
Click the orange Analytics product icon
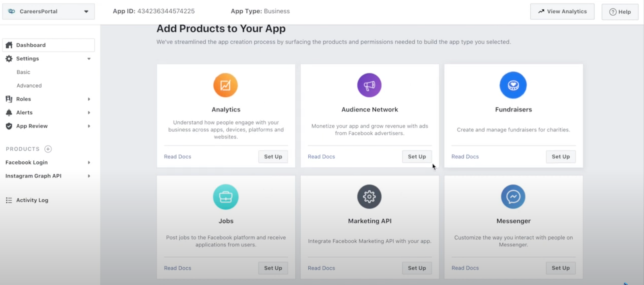tap(225, 85)
